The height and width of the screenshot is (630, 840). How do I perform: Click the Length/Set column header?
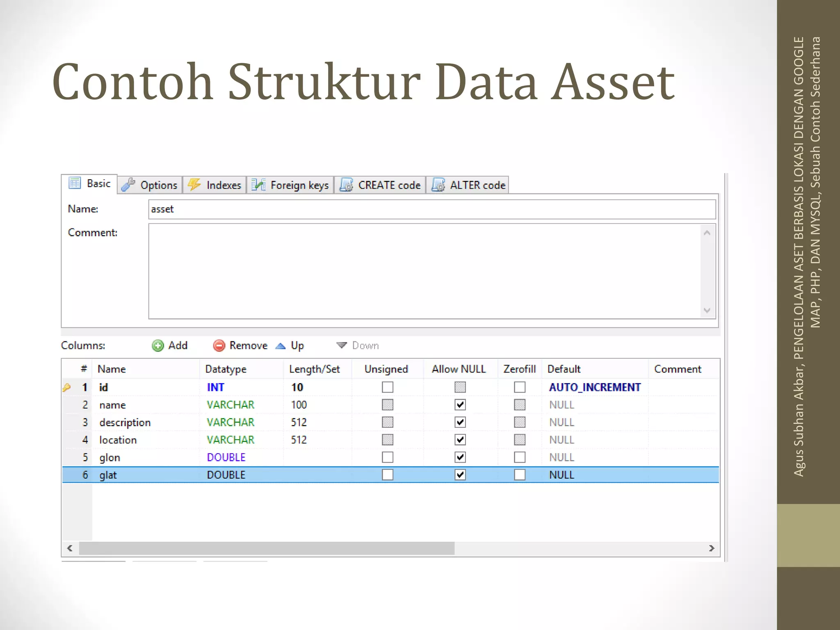314,369
